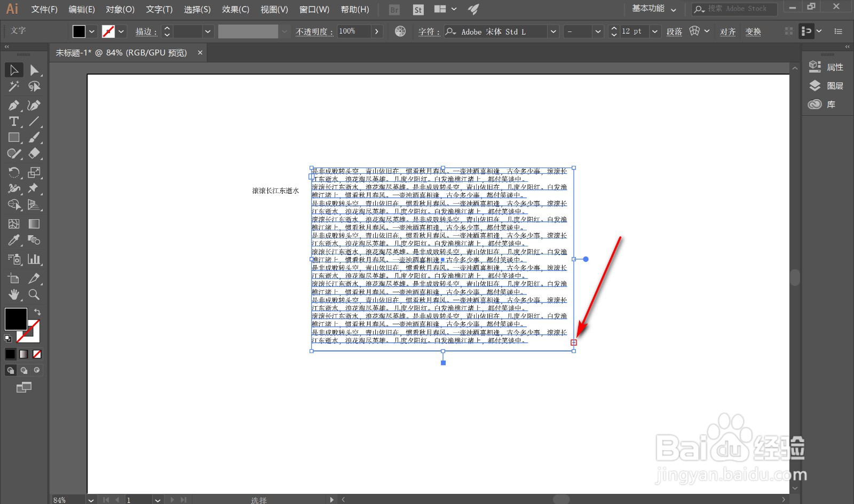The height and width of the screenshot is (504, 854).
Task: Select the Mesh tool
Action: point(14,223)
